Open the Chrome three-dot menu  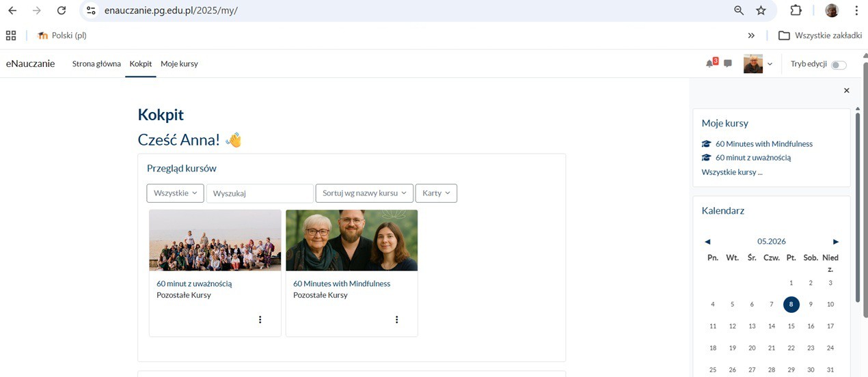pyautogui.click(x=856, y=10)
